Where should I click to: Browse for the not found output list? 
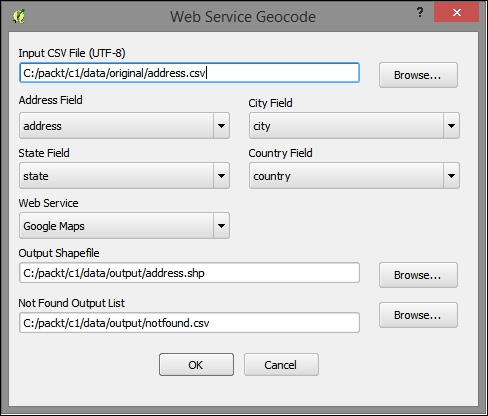(x=418, y=315)
